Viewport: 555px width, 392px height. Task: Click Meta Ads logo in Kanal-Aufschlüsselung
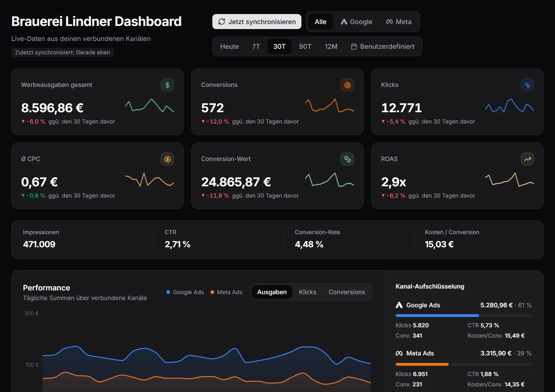click(399, 354)
